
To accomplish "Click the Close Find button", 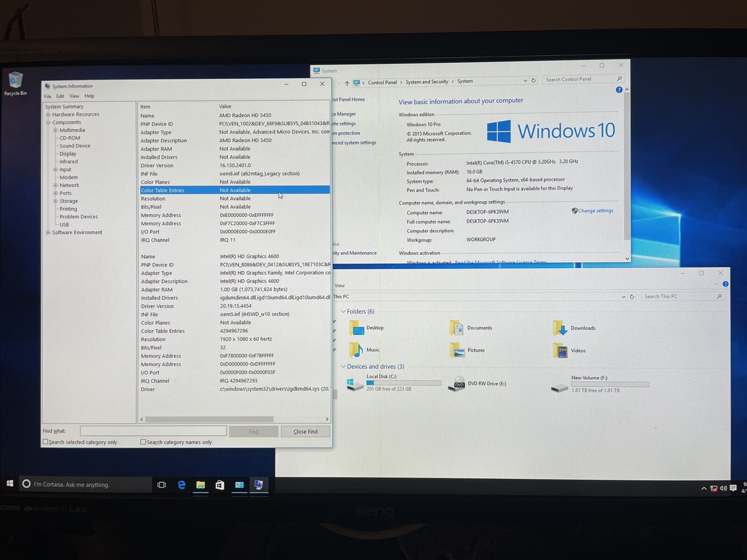I will (305, 432).
